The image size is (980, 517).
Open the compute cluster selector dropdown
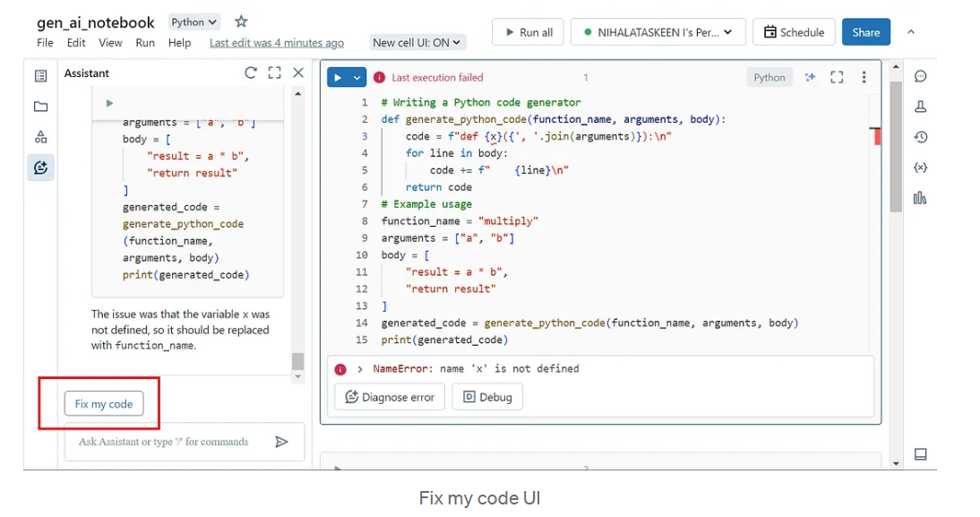pyautogui.click(x=658, y=32)
